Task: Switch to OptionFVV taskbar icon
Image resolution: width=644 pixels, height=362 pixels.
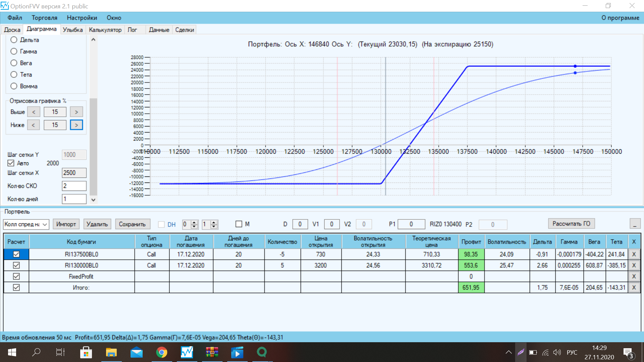Action: [187, 352]
